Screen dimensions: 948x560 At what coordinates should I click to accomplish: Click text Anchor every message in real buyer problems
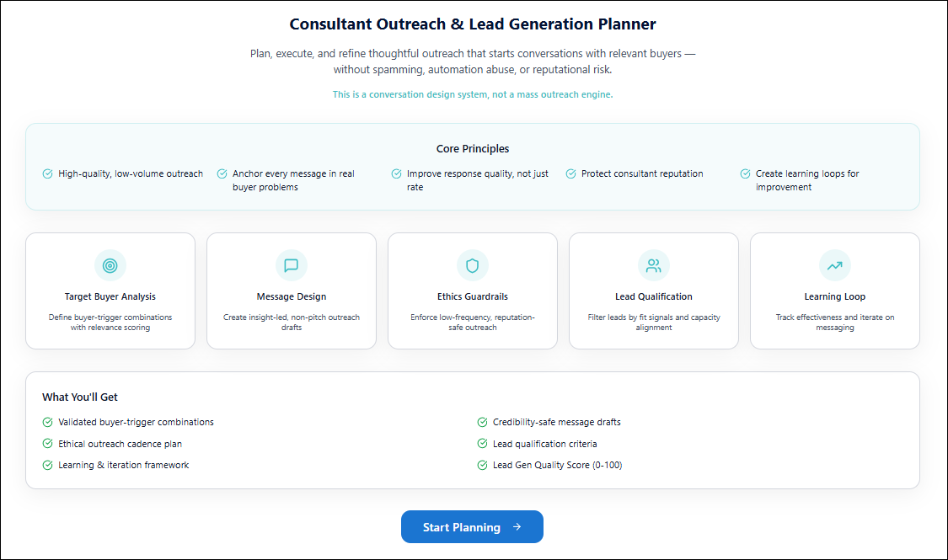click(x=293, y=180)
